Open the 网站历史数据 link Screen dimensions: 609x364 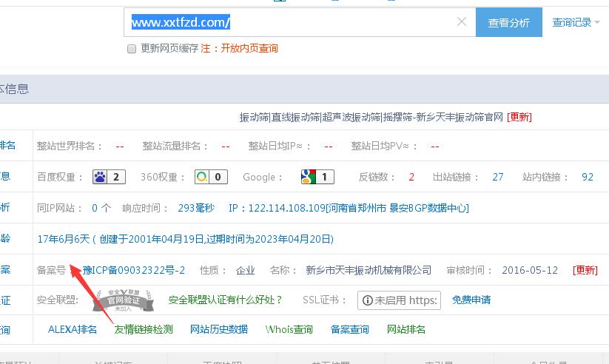tap(219, 329)
